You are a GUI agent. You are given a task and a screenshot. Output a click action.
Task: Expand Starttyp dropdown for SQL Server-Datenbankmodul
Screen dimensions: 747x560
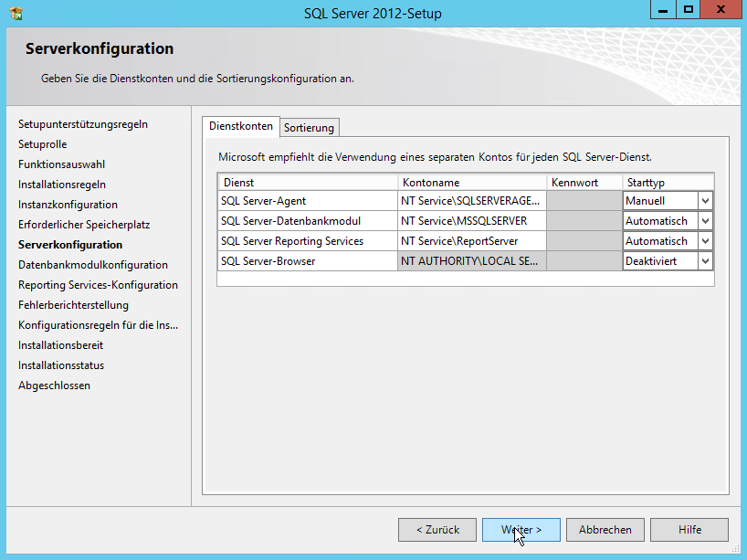coord(704,221)
